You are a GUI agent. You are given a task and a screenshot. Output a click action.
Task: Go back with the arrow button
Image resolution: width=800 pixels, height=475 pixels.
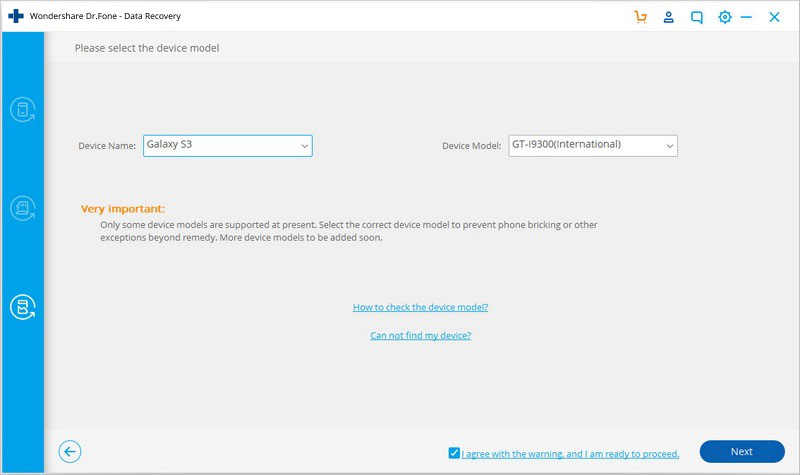(70, 452)
